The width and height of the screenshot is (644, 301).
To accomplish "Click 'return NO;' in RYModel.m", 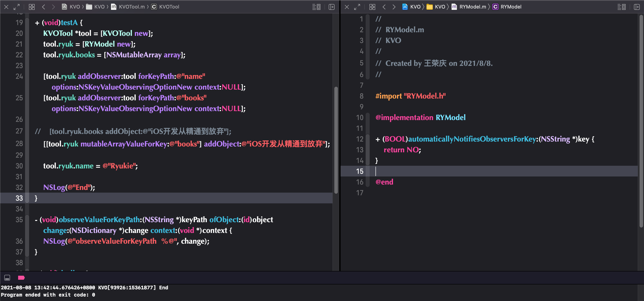I will (x=402, y=150).
